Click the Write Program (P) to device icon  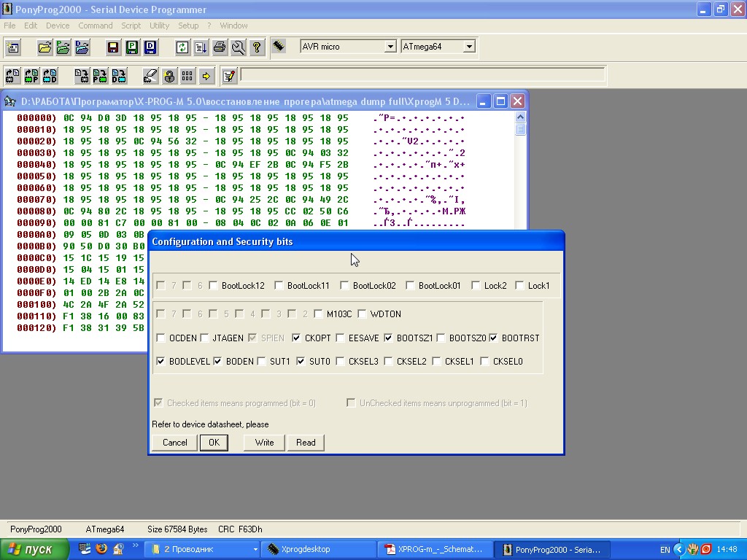coord(100,76)
